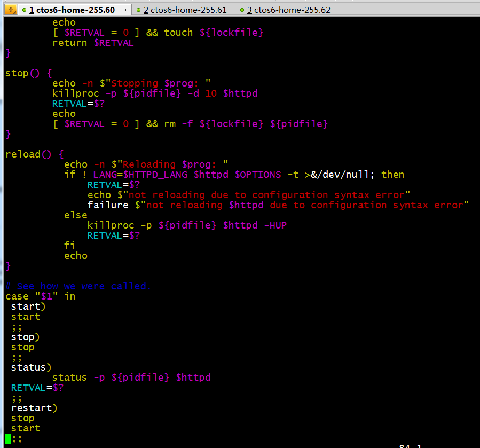
Task: Click 'killproc -p ${pidfile} $httpd -HUP' line
Action: point(187,225)
